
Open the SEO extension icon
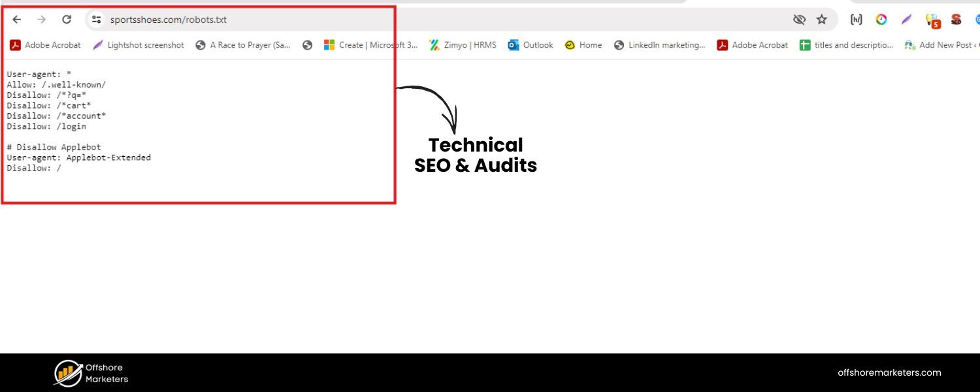[955, 19]
